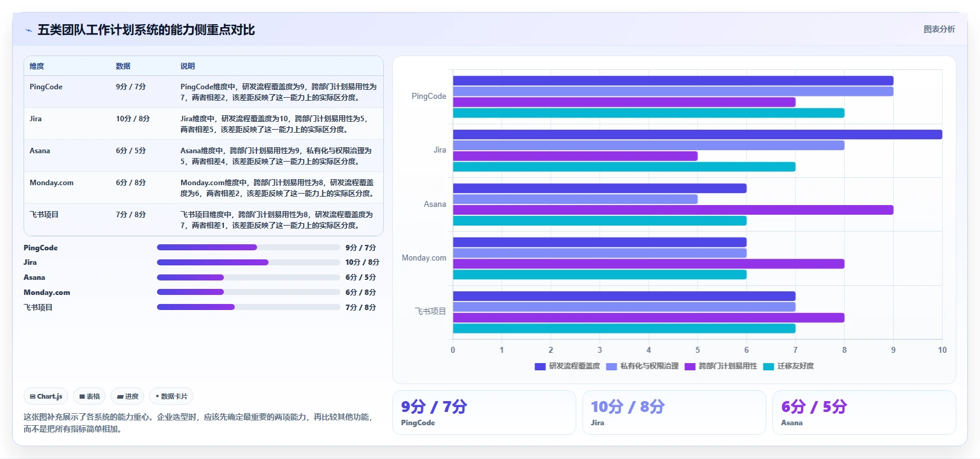Click the title 五类团队工作计划系统的能力侧重点对比
This screenshot has height=459, width=980.
click(146, 30)
